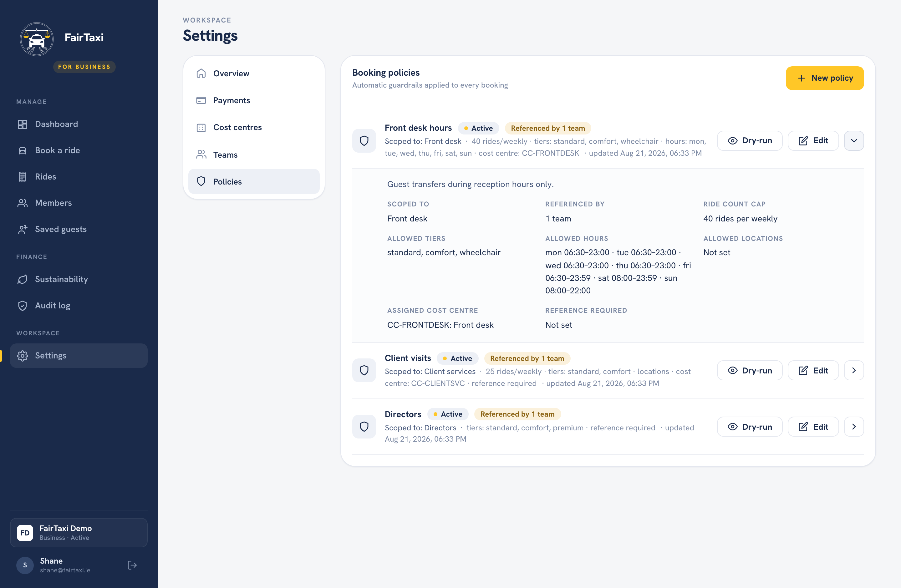The image size is (901, 588).
Task: Click the Shane user avatar
Action: point(25,565)
